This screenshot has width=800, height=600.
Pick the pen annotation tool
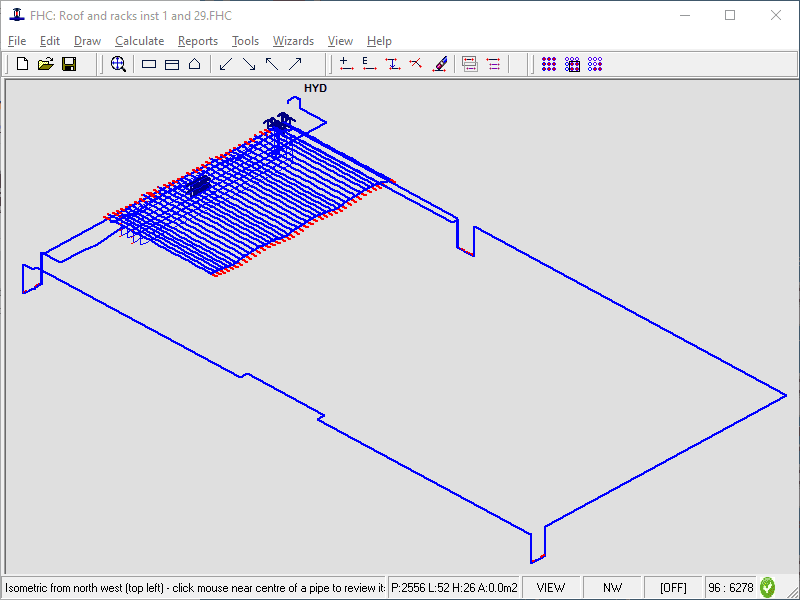pyautogui.click(x=440, y=64)
